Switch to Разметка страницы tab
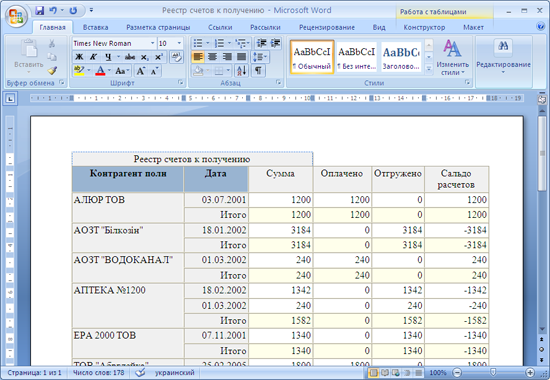 click(x=158, y=27)
